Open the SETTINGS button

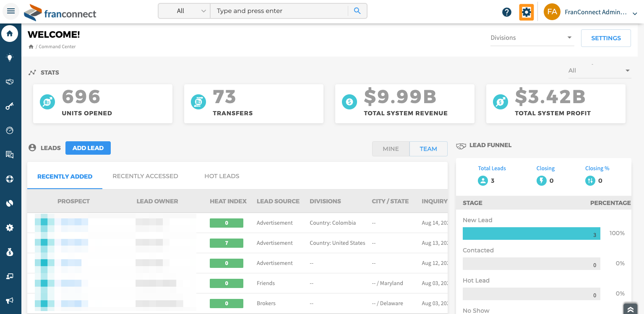(605, 38)
